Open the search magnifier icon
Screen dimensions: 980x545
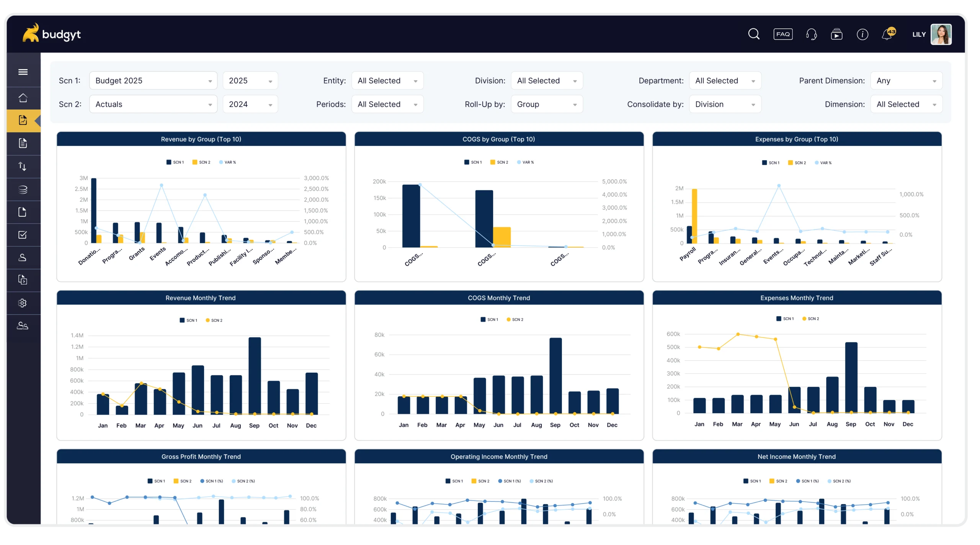pos(754,34)
